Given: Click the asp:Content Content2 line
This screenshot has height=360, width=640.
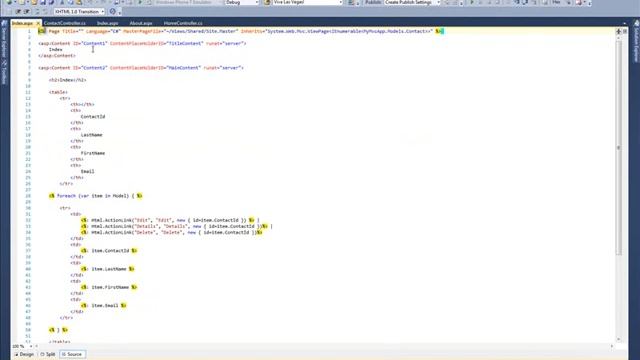Looking at the screenshot, I should click(x=141, y=68).
